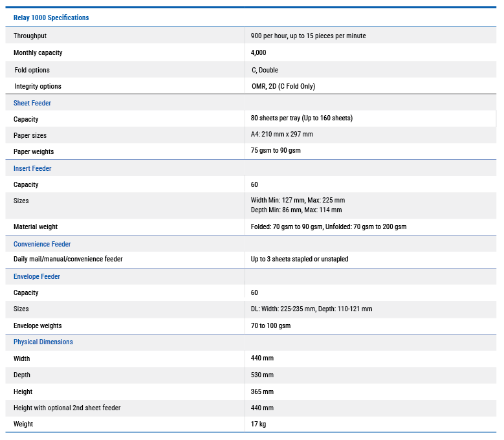This screenshot has width=504, height=440.
Task: Select the Paper sizes row label
Action: 30,135
